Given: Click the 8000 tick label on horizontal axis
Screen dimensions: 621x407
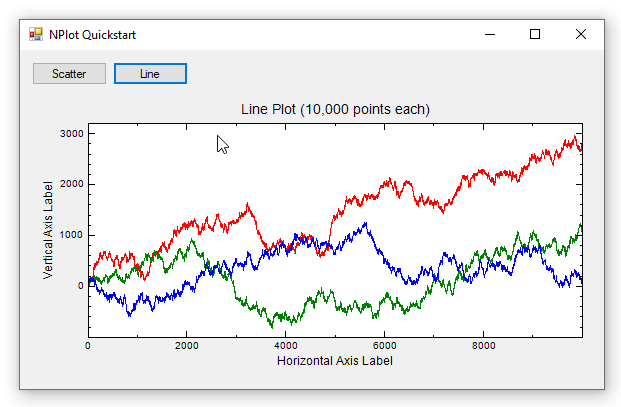Looking at the screenshot, I should 484,346.
